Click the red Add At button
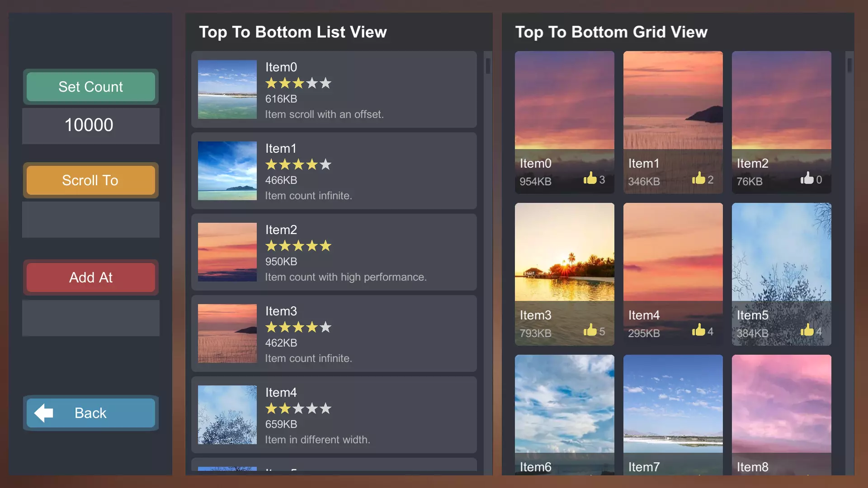This screenshot has width=868, height=488. [x=91, y=277]
